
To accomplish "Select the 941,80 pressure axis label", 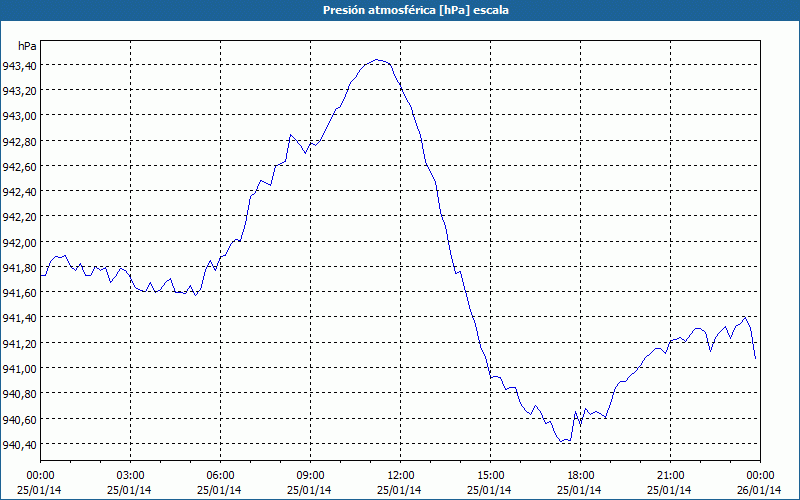I will pos(19,267).
